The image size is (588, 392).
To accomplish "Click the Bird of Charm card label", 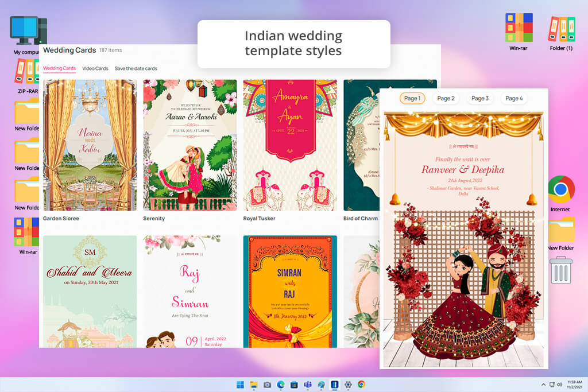I will tap(361, 219).
